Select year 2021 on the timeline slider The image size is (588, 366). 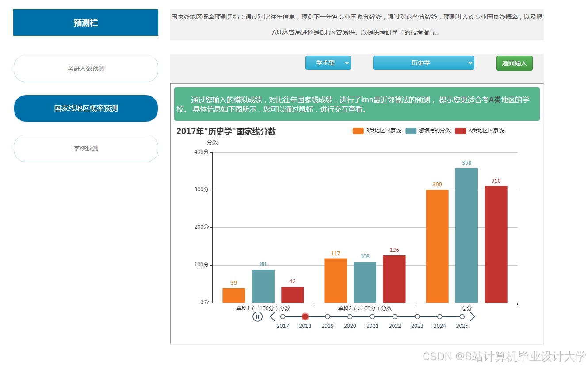click(x=372, y=316)
